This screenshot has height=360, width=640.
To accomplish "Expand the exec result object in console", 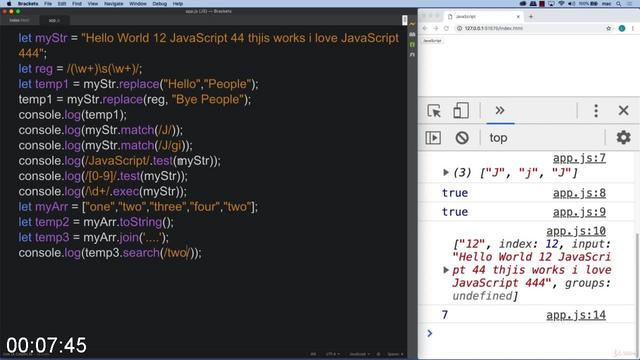I will coord(446,270).
